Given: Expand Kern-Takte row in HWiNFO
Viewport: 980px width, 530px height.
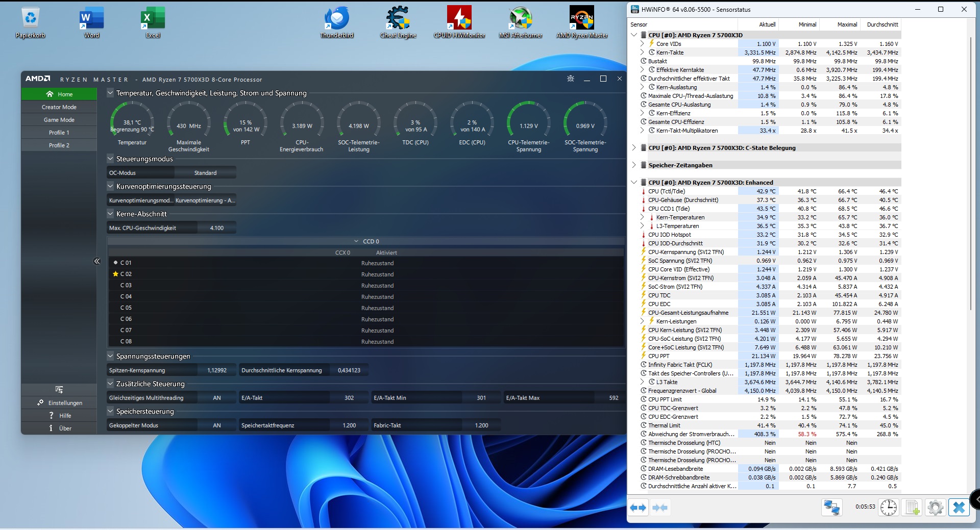Looking at the screenshot, I should click(642, 53).
